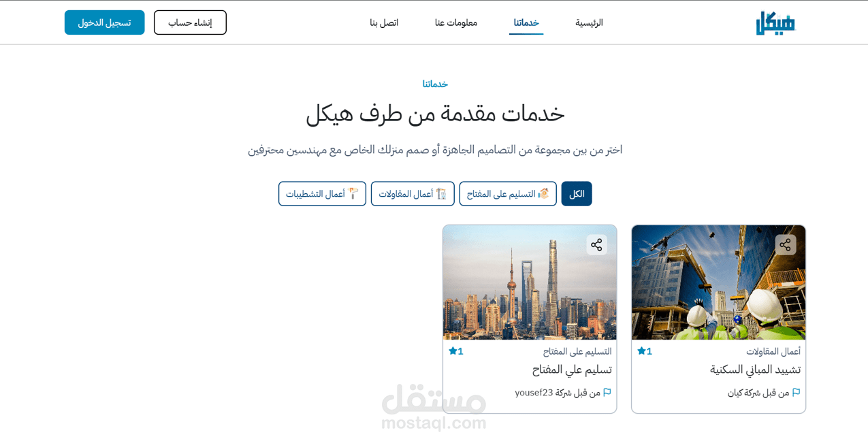Select the الكل filter

pyautogui.click(x=577, y=194)
